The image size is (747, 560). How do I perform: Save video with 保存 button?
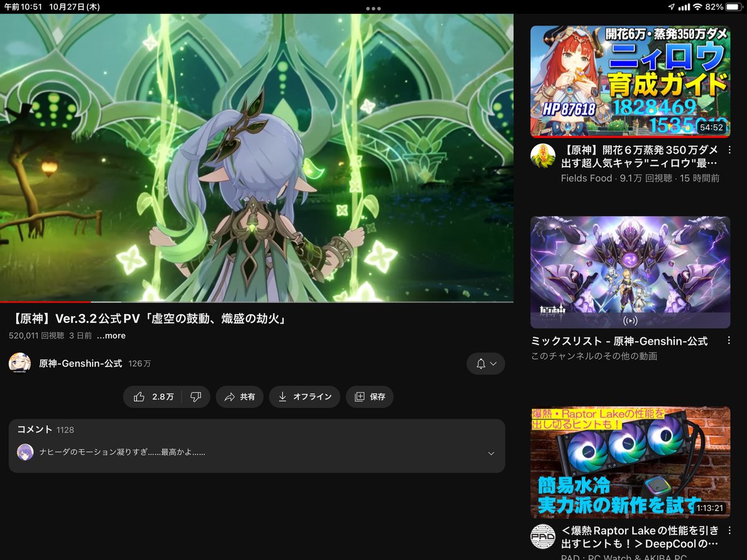(370, 397)
